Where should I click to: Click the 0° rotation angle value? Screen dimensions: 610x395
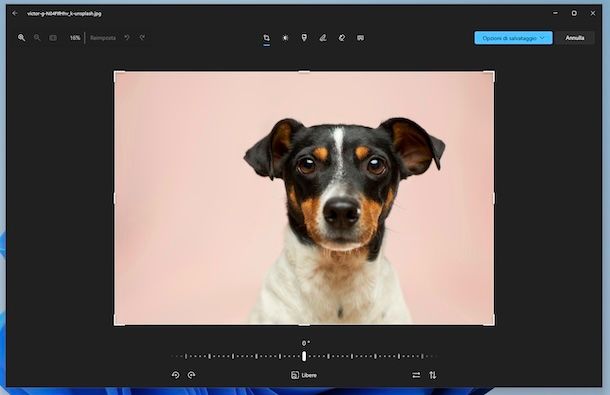point(306,343)
